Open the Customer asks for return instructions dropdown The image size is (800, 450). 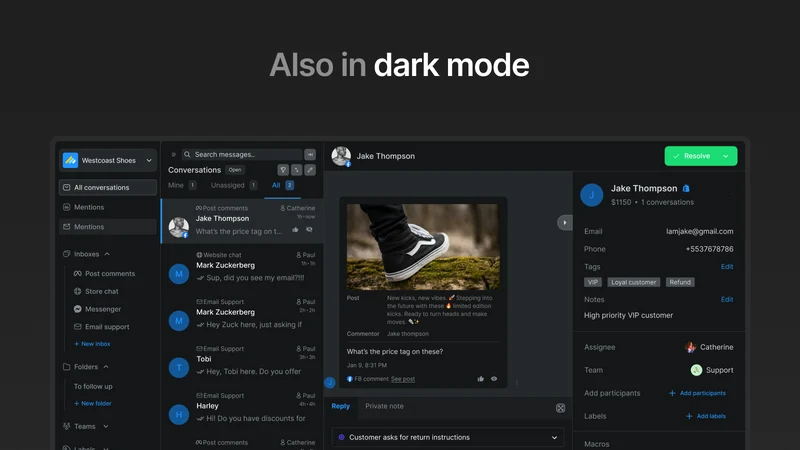tap(448, 437)
